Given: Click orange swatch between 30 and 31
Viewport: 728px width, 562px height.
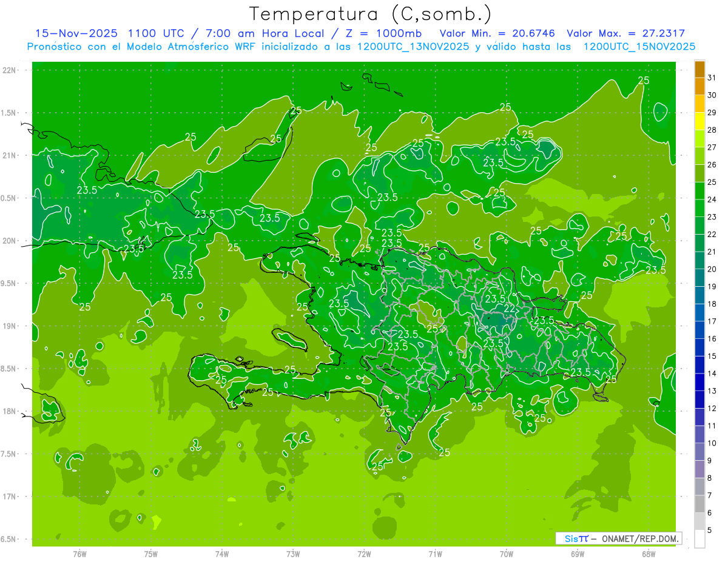Looking at the screenshot, I should 699,87.
